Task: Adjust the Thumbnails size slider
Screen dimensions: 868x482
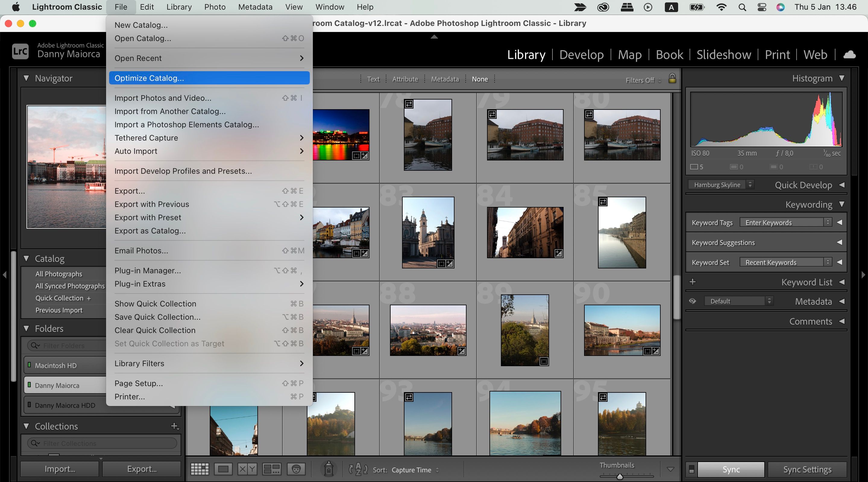Action: tap(620, 477)
